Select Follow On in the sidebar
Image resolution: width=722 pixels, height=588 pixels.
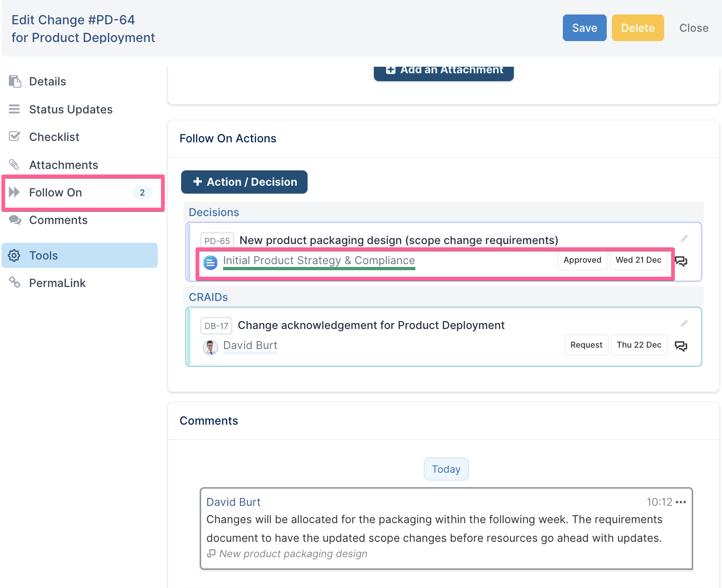click(x=56, y=193)
